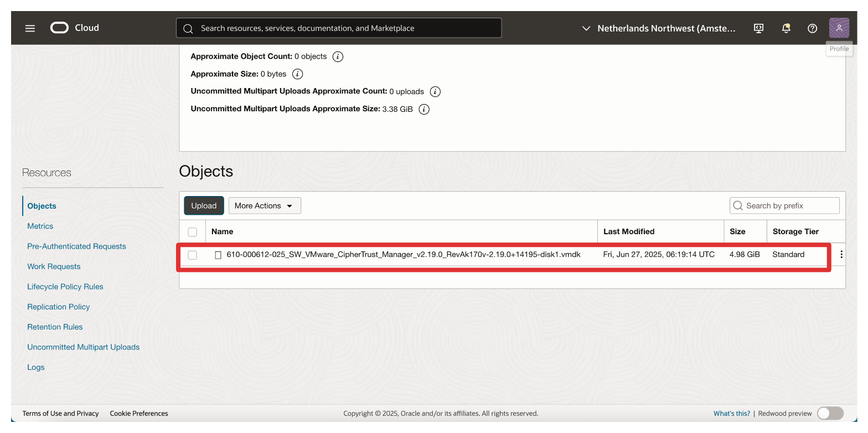Focus the top resource search bar
The height and width of the screenshot is (433, 868).
coord(339,28)
